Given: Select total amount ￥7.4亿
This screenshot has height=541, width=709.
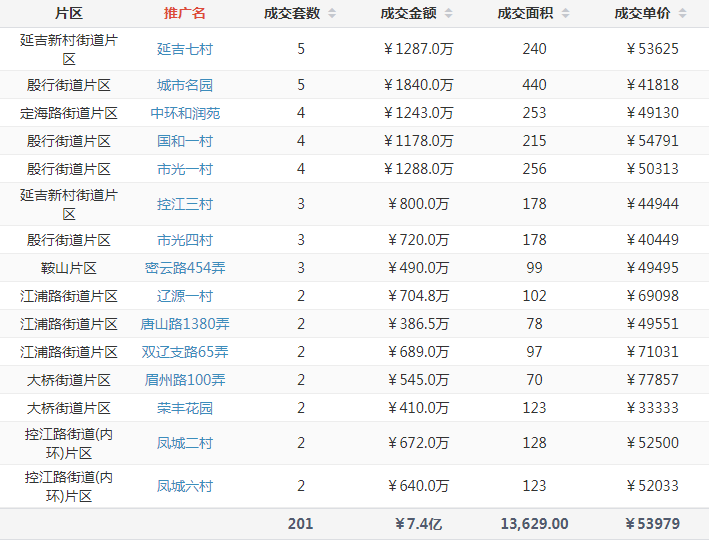Looking at the screenshot, I should (x=418, y=524).
